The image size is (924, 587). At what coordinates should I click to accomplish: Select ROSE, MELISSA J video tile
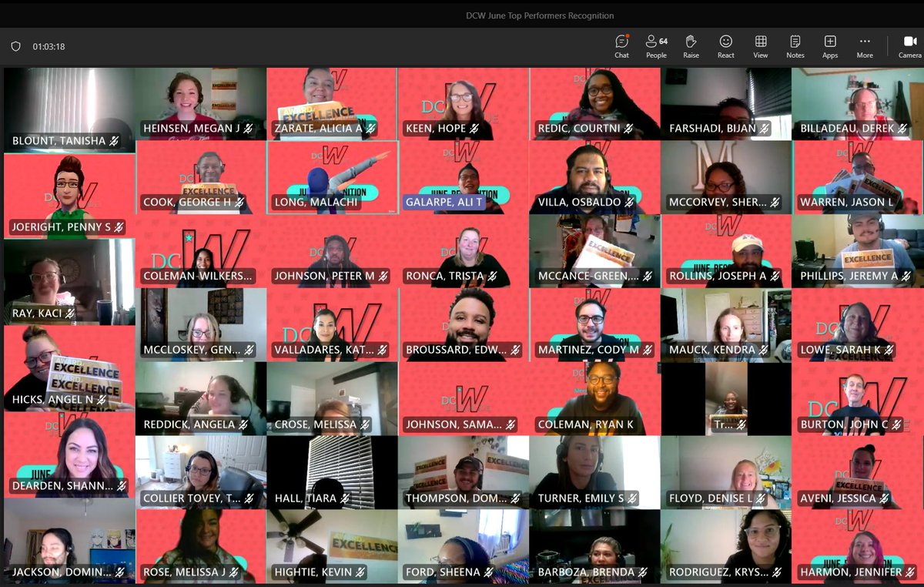[x=200, y=545]
